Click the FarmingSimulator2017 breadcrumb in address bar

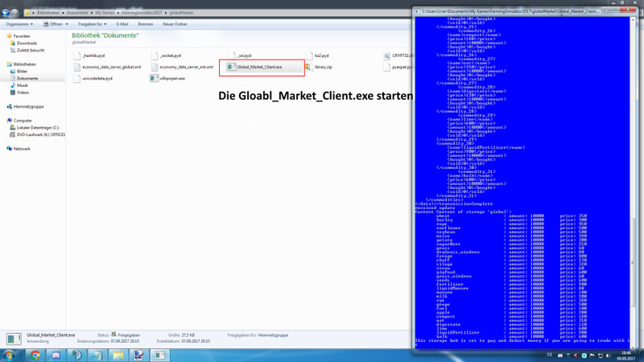pyautogui.click(x=136, y=13)
